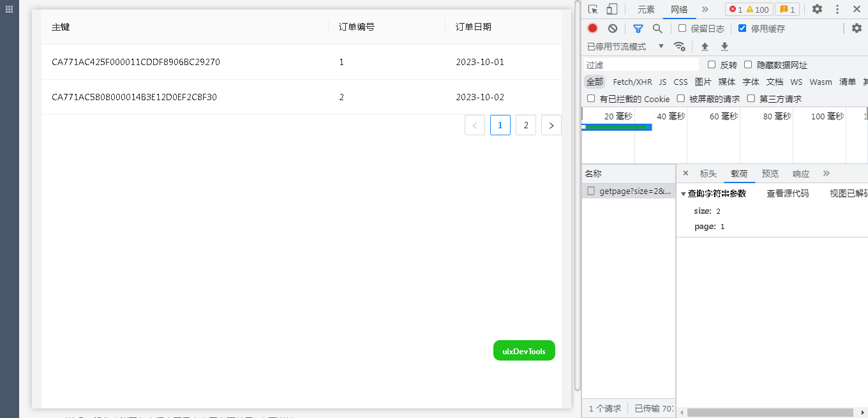The width and height of the screenshot is (868, 418).
Task: Check the 隐藏数据网址 checkbox
Action: pos(748,64)
